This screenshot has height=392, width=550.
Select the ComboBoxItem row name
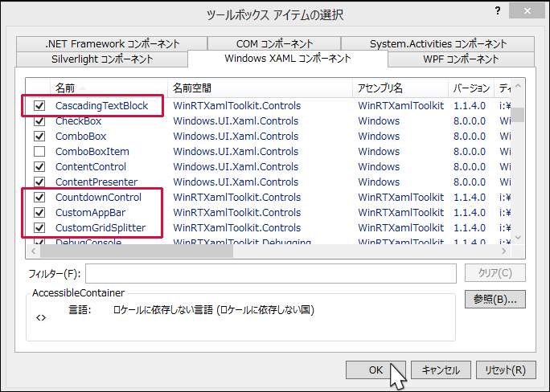click(92, 151)
